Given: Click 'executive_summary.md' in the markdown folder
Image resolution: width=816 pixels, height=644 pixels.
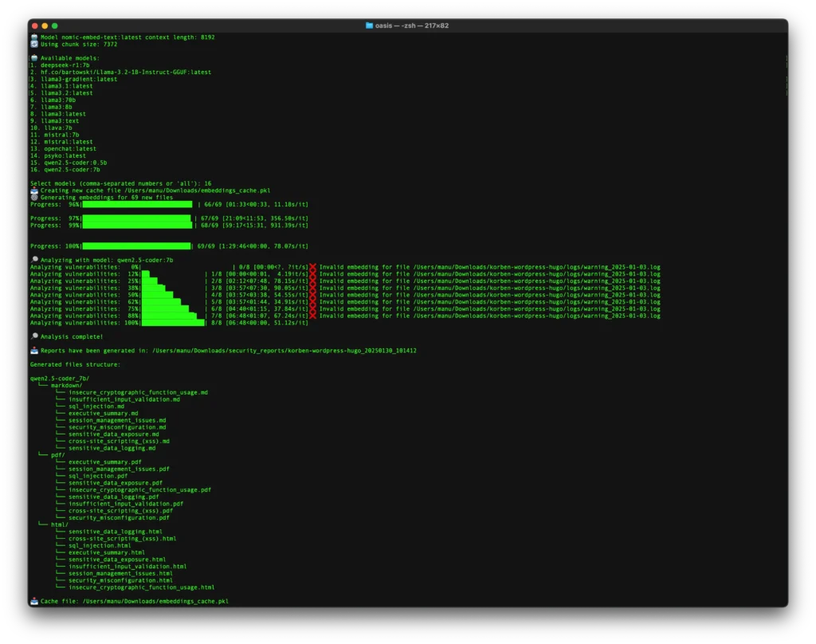Looking at the screenshot, I should 104,414.
